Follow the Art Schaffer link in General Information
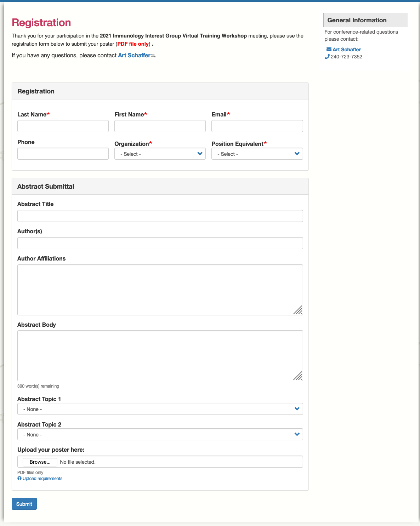Screen dimensions: 420x526 coord(347,50)
